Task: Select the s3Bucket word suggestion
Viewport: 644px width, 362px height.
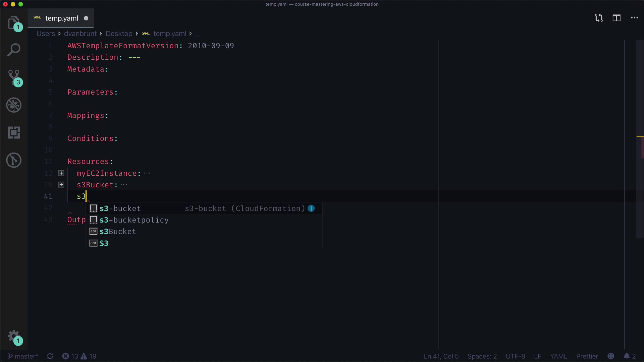Action: pos(118,232)
